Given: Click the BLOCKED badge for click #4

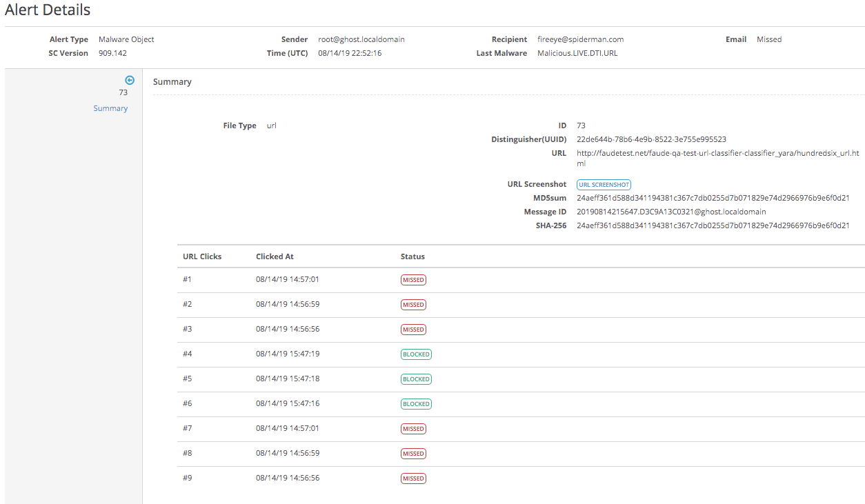Looking at the screenshot, I should point(416,354).
